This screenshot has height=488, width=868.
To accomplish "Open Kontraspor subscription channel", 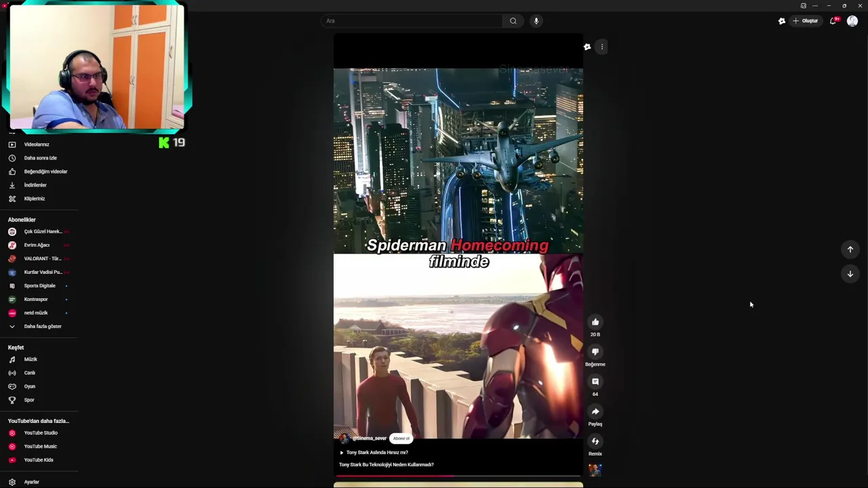I will (36, 300).
